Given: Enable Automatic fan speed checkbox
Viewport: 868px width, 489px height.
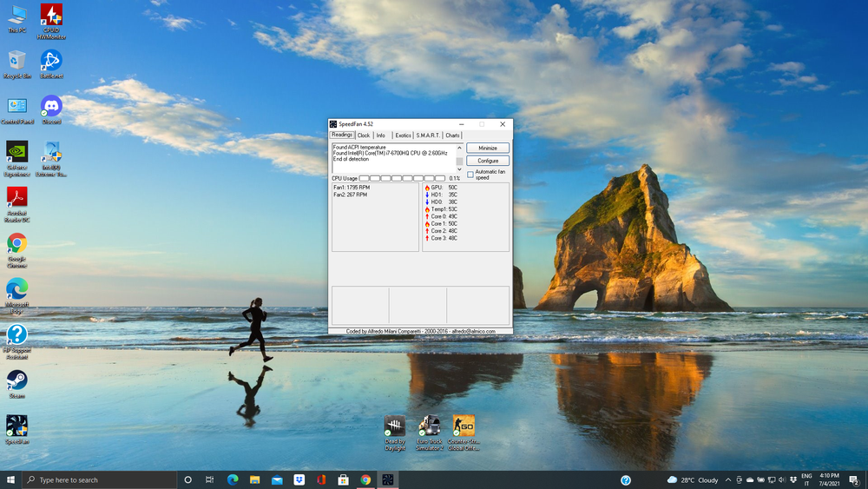Looking at the screenshot, I should 470,175.
